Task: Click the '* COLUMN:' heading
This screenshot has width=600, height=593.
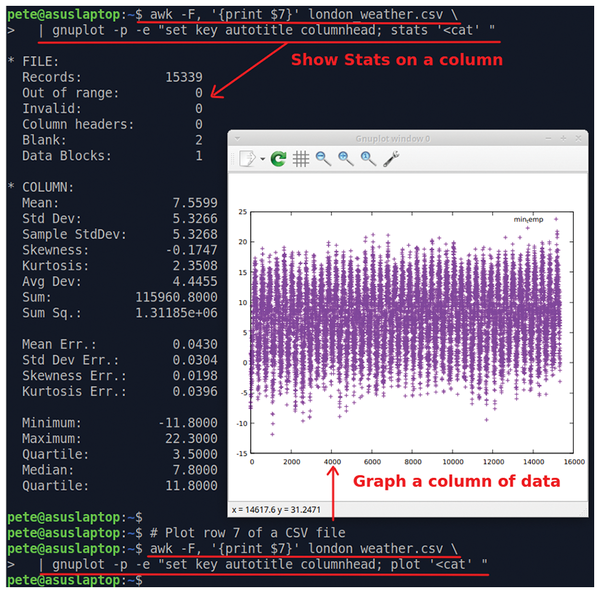Action: tap(41, 187)
